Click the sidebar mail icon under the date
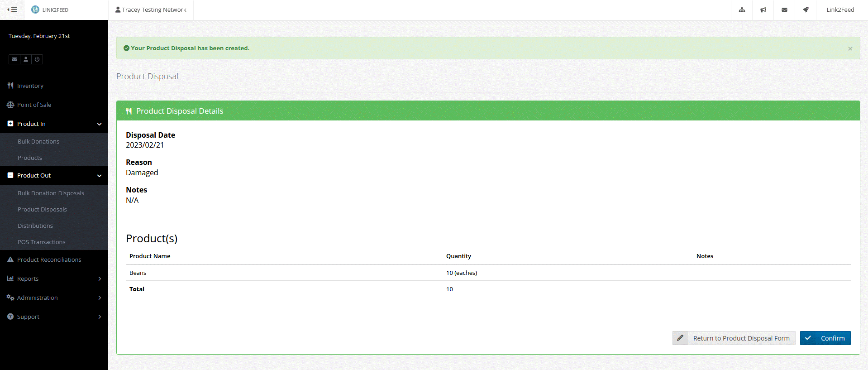 [14, 59]
